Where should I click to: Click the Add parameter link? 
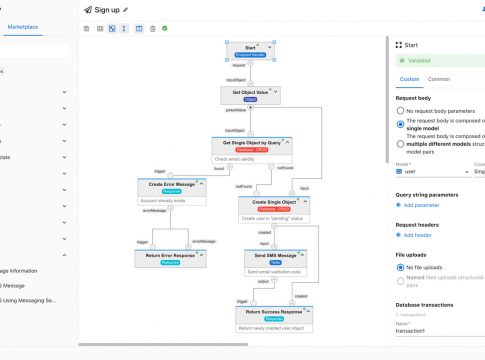(x=421, y=205)
